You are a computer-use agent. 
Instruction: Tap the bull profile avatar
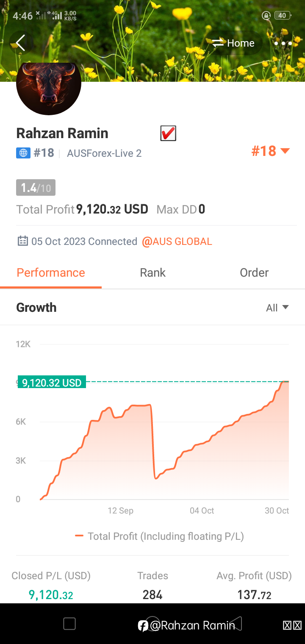[x=49, y=89]
